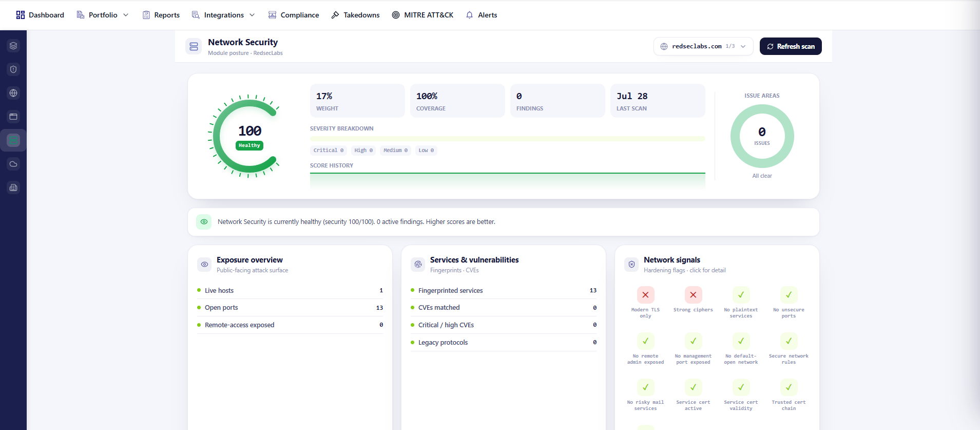Open the Alerts menu item

(481, 15)
